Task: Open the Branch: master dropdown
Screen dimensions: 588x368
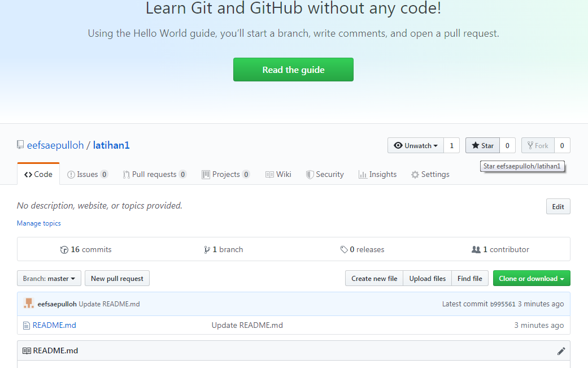Action: click(x=49, y=278)
